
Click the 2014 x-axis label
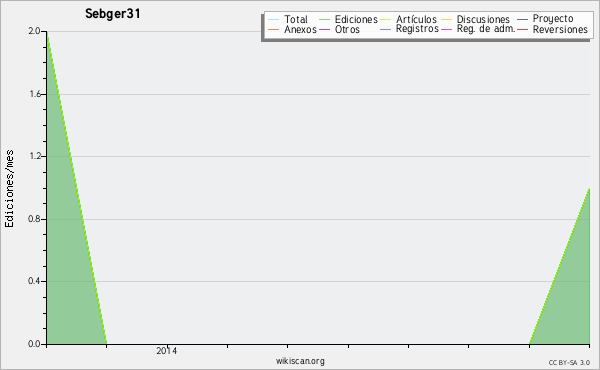[166, 351]
